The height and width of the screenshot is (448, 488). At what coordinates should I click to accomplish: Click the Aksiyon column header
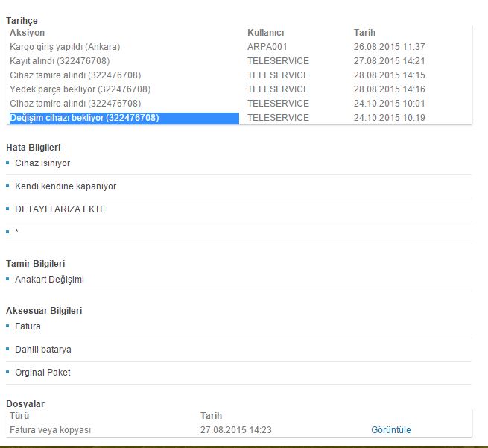[x=28, y=33]
